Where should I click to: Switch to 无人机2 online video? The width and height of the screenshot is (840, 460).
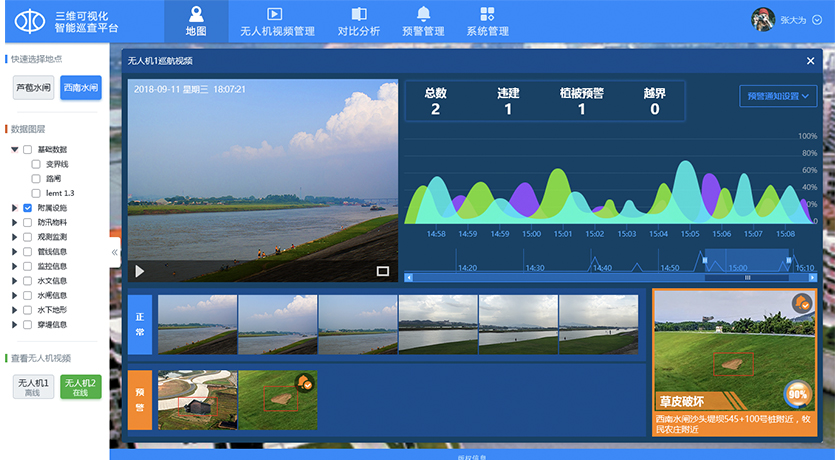pos(80,386)
